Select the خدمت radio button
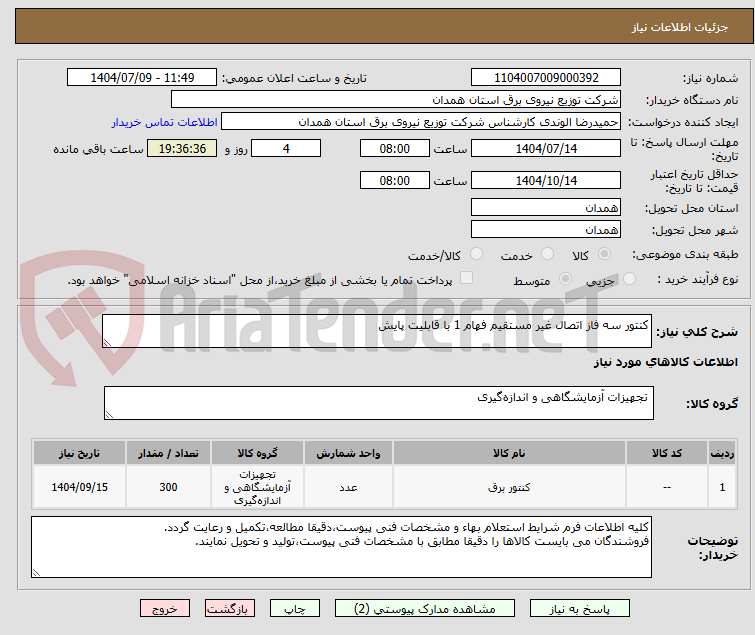Image resolution: width=755 pixels, height=635 pixels. click(x=547, y=254)
